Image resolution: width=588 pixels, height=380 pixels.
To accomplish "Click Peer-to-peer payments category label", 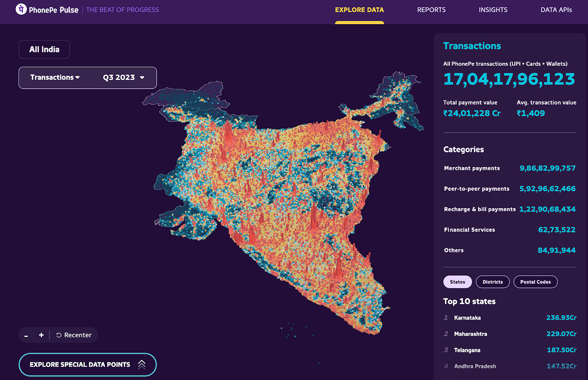I will coord(477,189).
